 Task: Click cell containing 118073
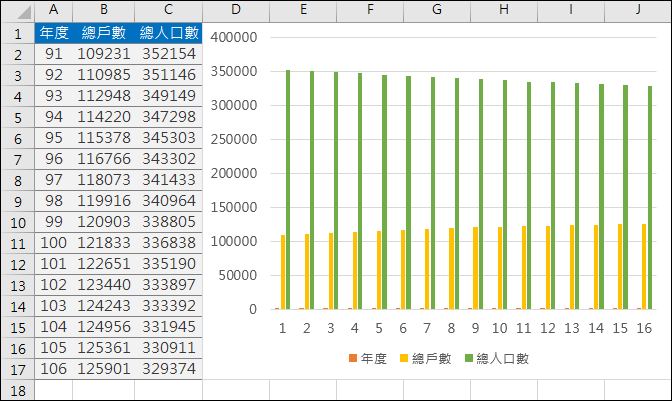tap(104, 180)
